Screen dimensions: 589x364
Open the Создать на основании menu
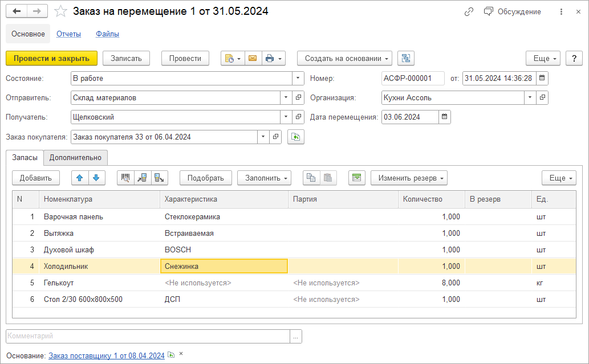tap(344, 58)
